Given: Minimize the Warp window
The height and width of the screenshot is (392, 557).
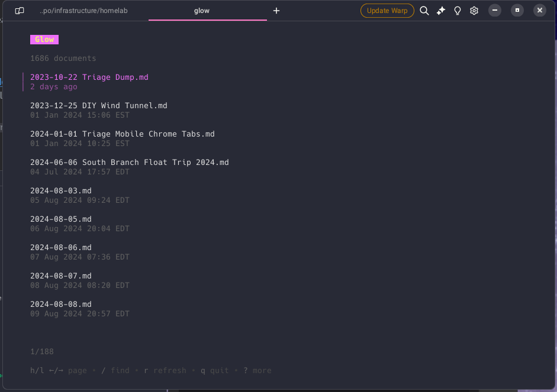Looking at the screenshot, I should pyautogui.click(x=495, y=11).
